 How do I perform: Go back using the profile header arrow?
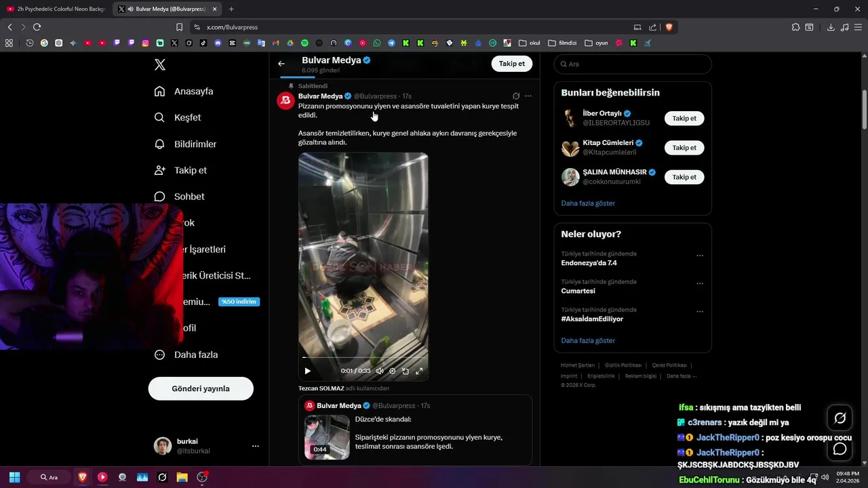(x=281, y=64)
